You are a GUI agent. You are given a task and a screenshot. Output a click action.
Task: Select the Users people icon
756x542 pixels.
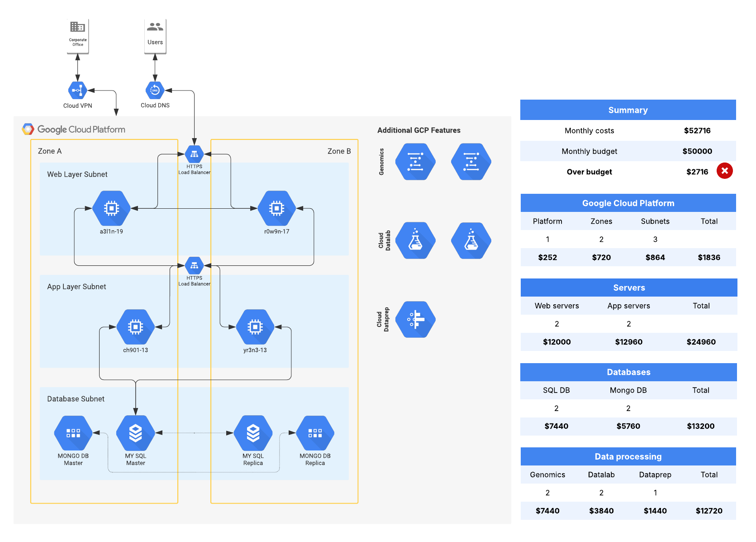coord(155,27)
